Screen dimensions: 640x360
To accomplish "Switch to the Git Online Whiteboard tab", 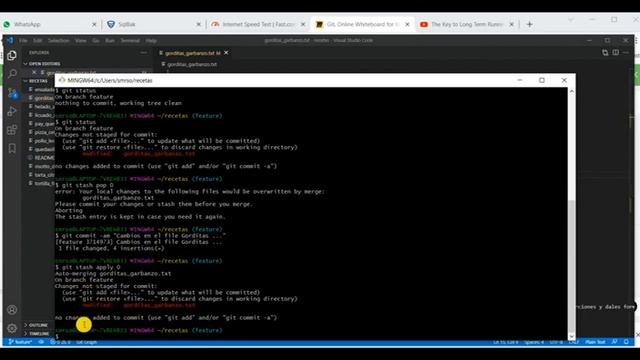I will click(362, 24).
